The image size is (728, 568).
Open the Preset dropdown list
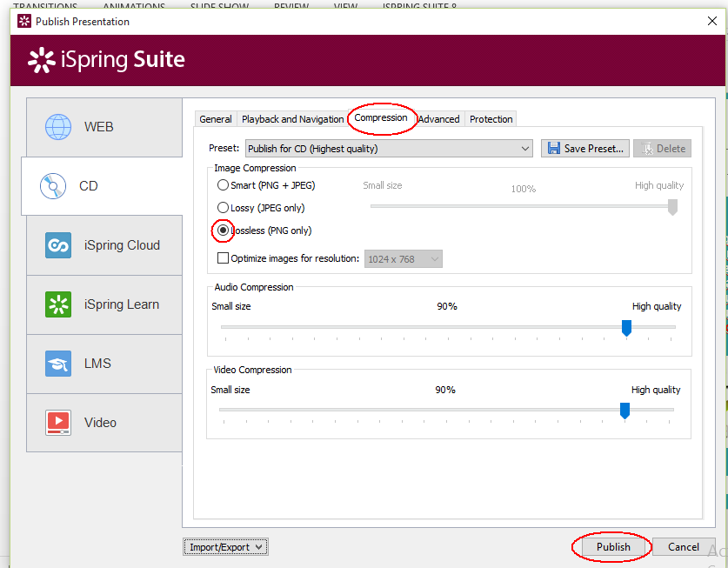click(x=389, y=149)
